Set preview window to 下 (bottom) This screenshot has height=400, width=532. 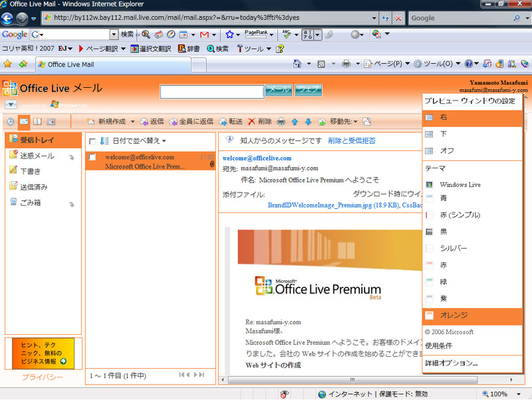(472, 134)
